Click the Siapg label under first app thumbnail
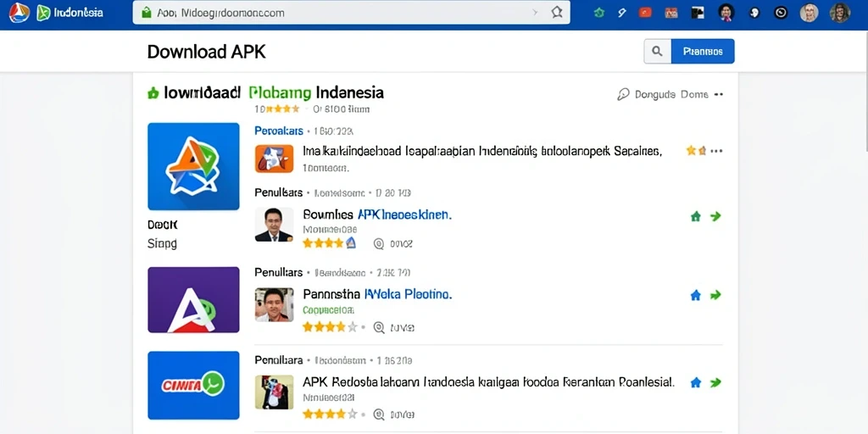 coord(162,243)
